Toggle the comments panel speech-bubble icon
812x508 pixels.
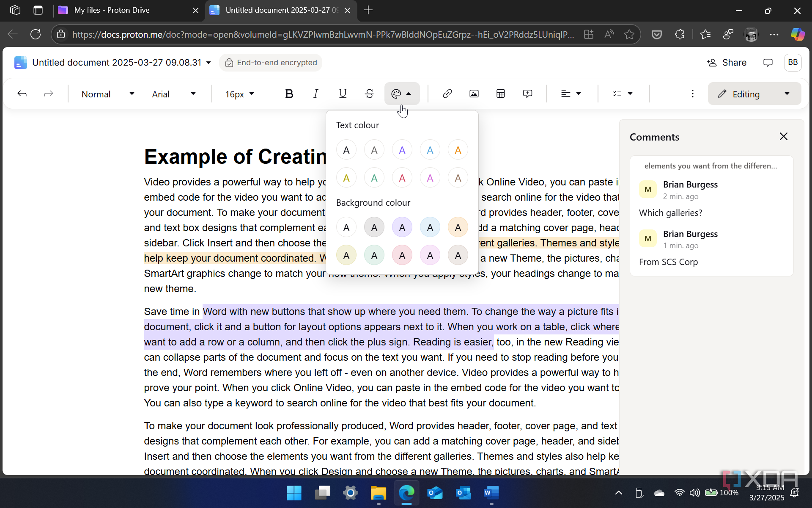click(x=768, y=63)
